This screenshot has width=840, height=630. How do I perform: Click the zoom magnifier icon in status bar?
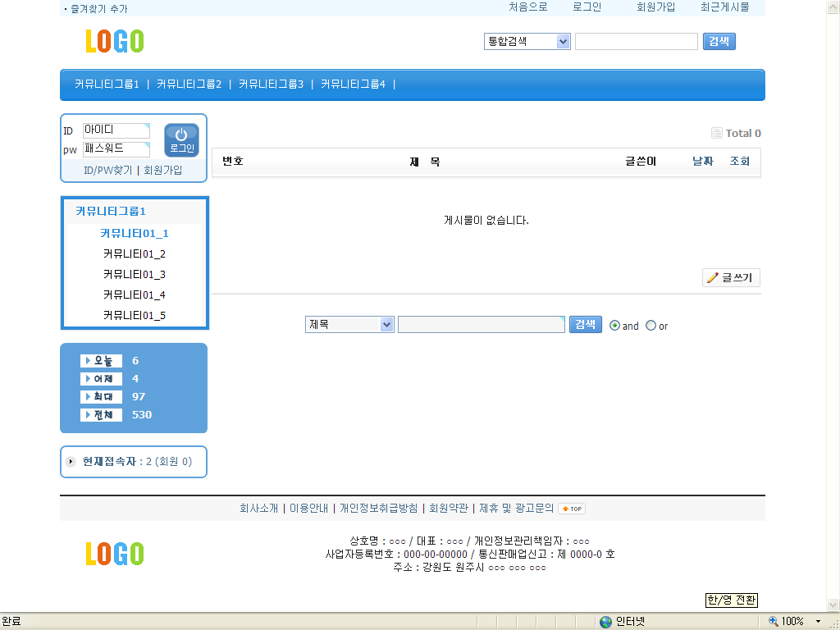coord(773,622)
